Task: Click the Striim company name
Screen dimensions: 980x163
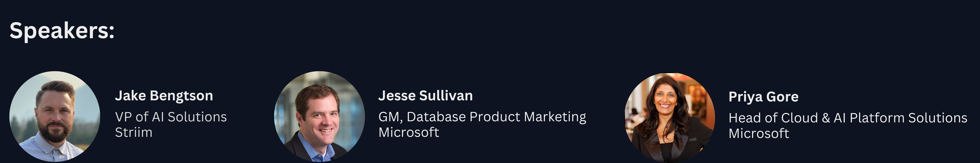Action: [134, 133]
